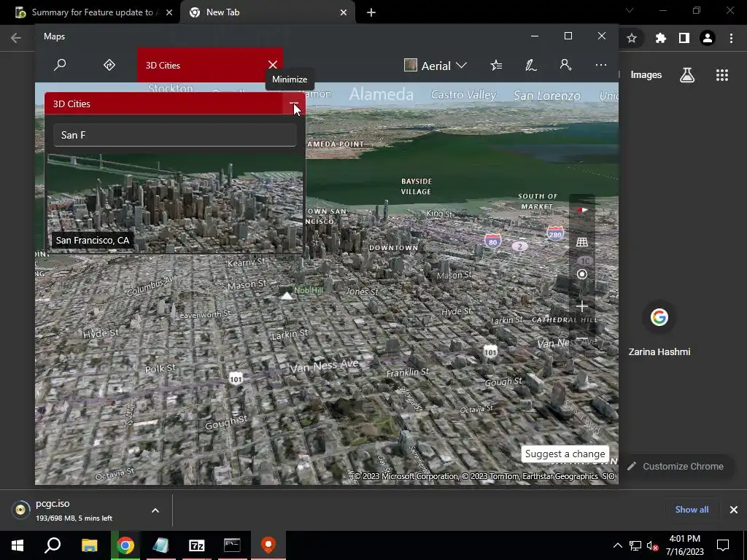Screen dimensions: 747x560
Task: Open the Maps more options menu
Action: (601, 65)
